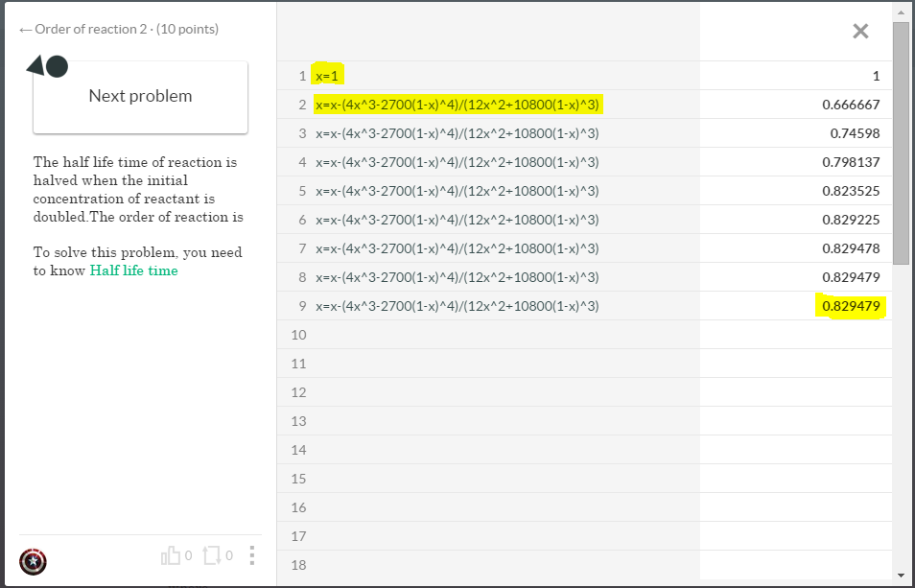Click the highlighted result 0.829479 in row 9
The image size is (915, 588).
click(851, 306)
